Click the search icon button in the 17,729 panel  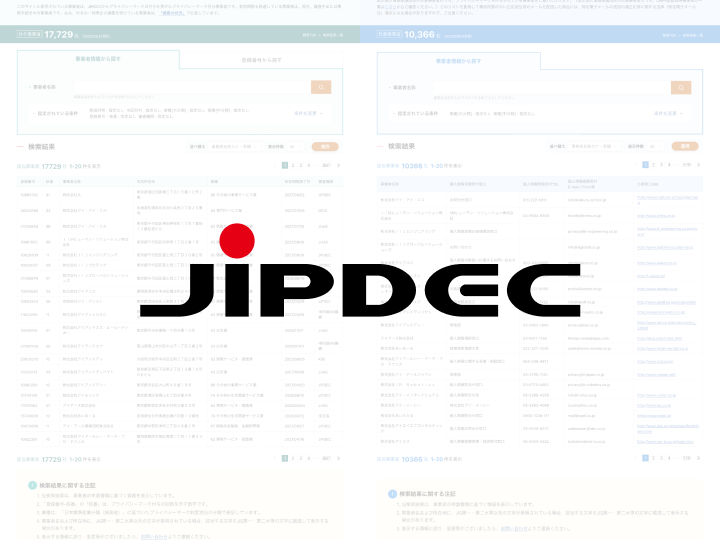(x=321, y=87)
